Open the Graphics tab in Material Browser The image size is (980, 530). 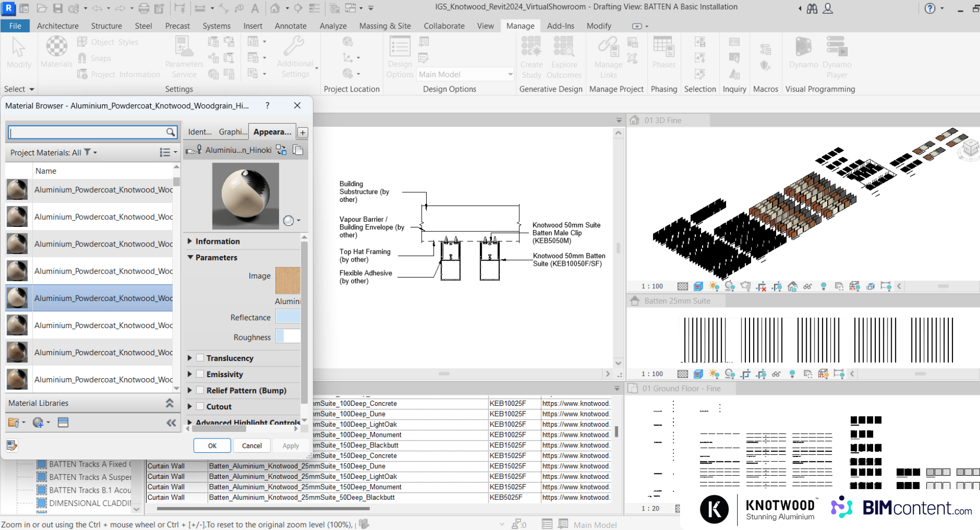point(232,132)
